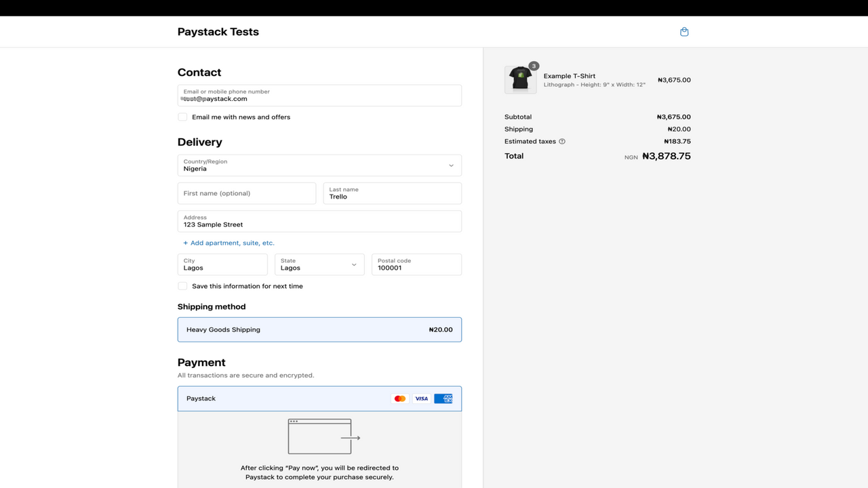868x488 pixels.
Task: Open the State dropdown
Action: click(319, 264)
